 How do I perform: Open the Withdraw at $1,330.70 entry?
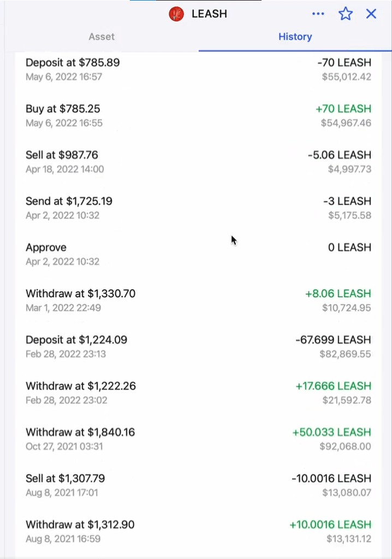(x=198, y=300)
